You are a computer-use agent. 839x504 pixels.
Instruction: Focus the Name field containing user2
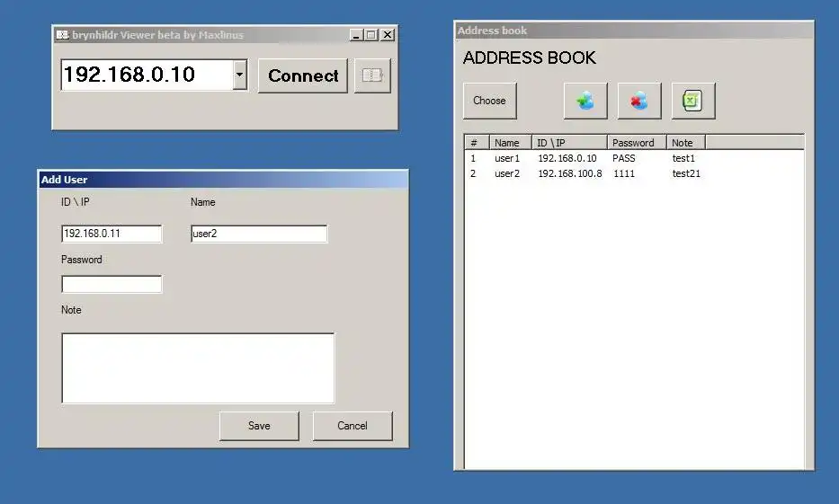(x=259, y=234)
